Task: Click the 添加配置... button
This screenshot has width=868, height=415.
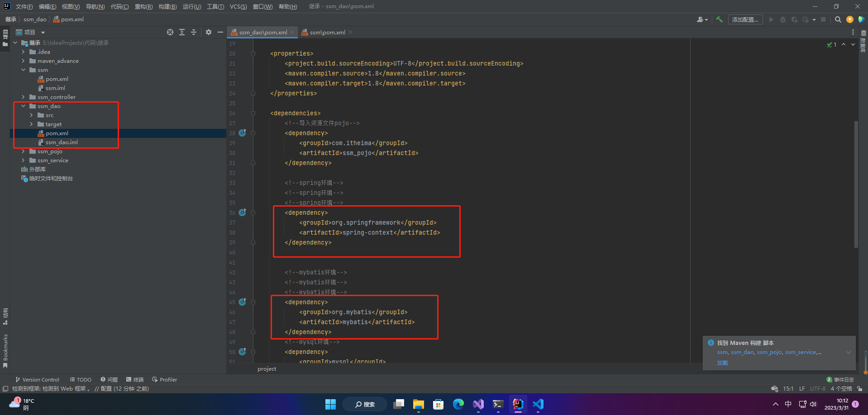Action: click(x=745, y=19)
